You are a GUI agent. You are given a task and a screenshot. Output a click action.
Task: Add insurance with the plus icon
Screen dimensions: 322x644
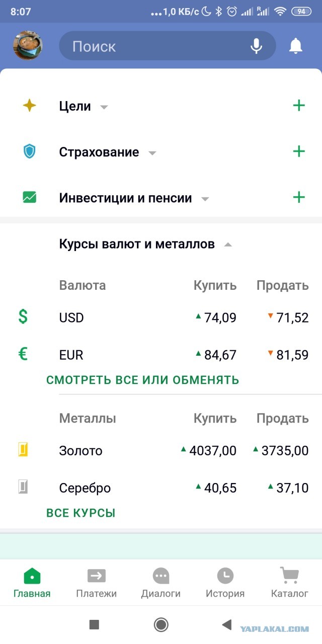[299, 151]
